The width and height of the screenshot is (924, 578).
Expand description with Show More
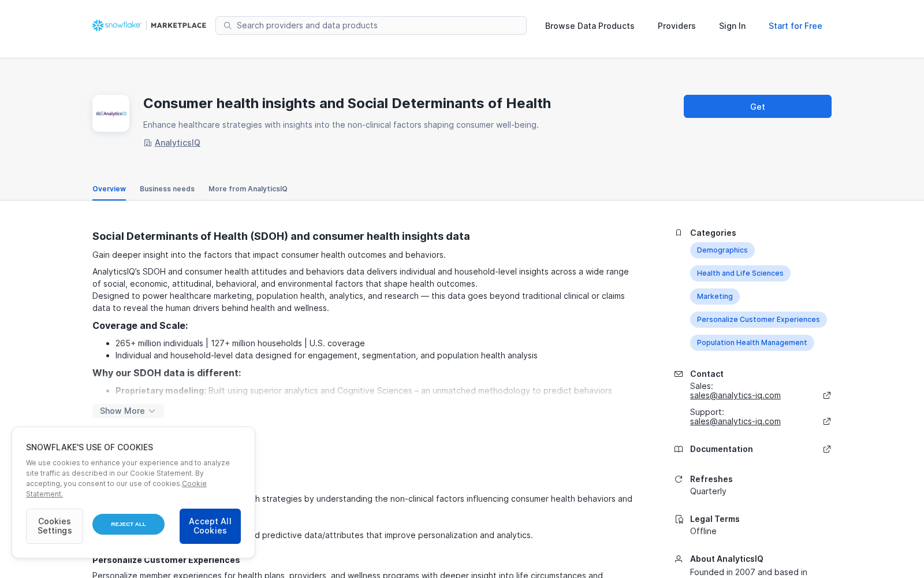[128, 411]
